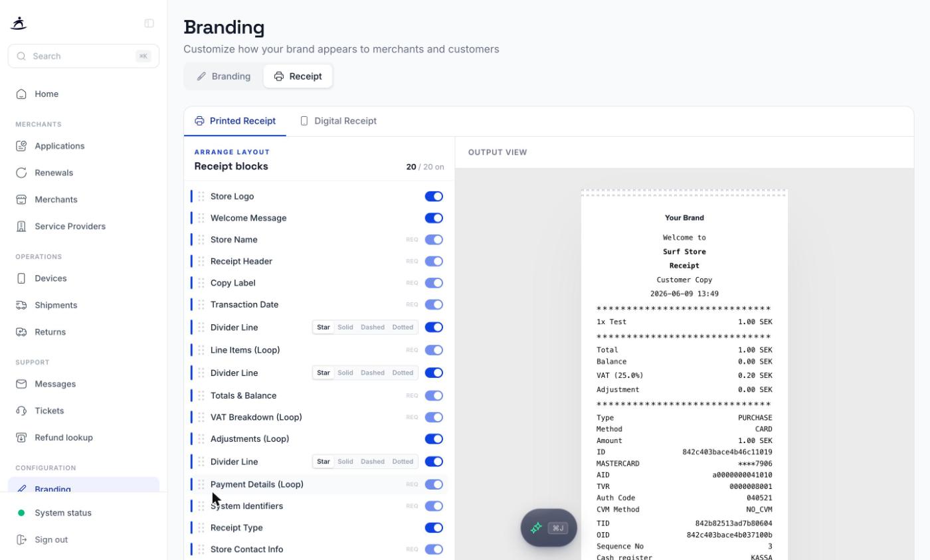Image resolution: width=930 pixels, height=560 pixels.
Task: Toggle Divider Line above Payment Details
Action: tap(434, 462)
